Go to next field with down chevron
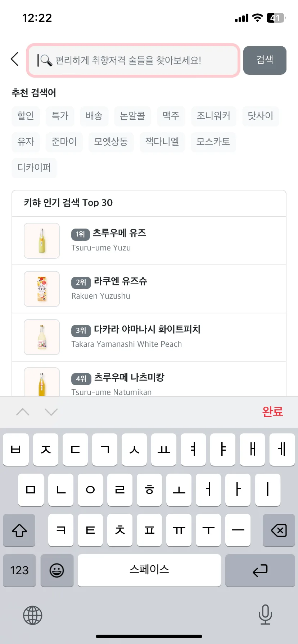 point(51,412)
